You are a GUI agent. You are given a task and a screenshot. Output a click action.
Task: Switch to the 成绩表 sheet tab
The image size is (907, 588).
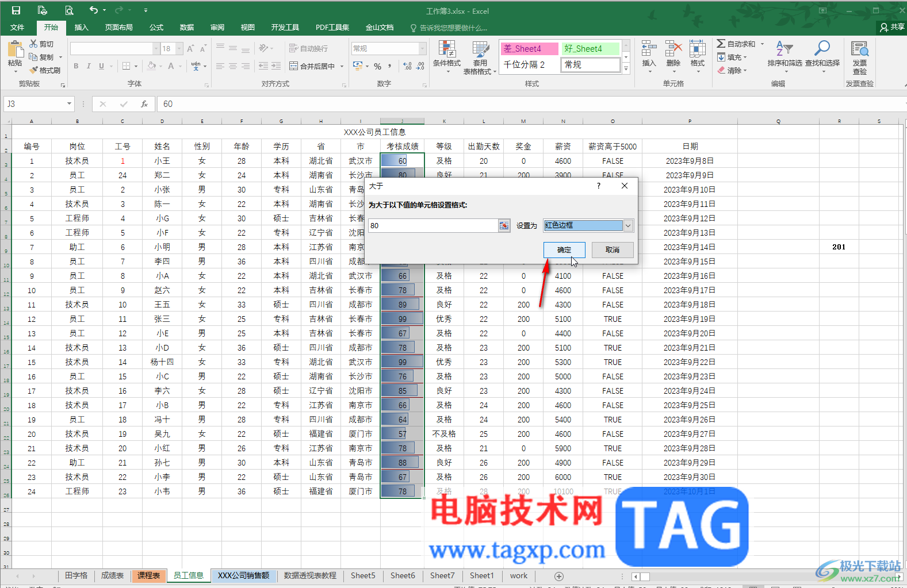tap(112, 576)
